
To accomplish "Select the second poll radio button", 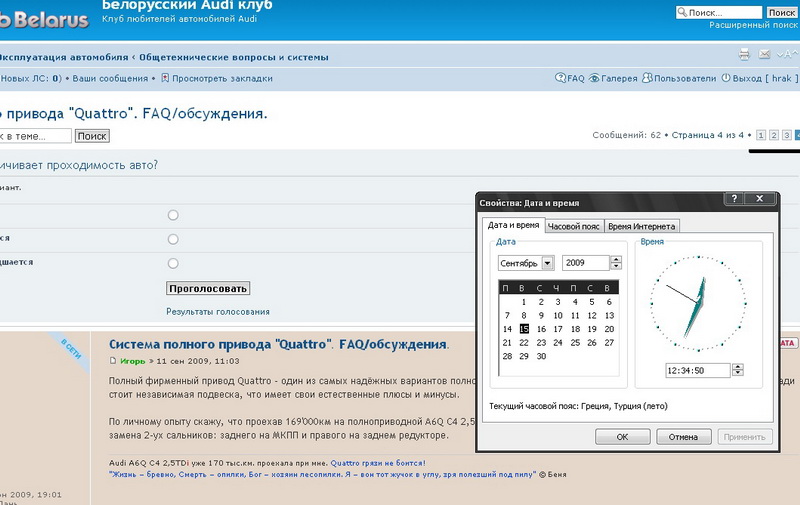I will point(173,239).
